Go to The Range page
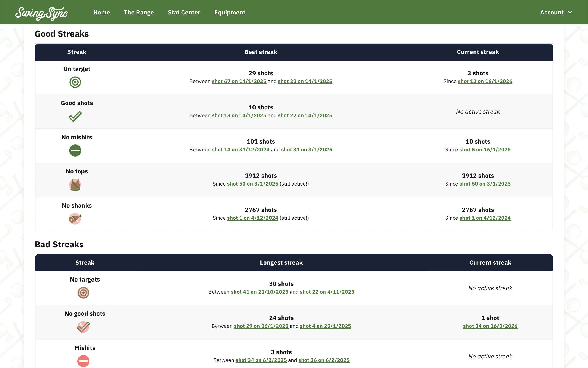The width and height of the screenshot is (588, 368). pos(139,12)
